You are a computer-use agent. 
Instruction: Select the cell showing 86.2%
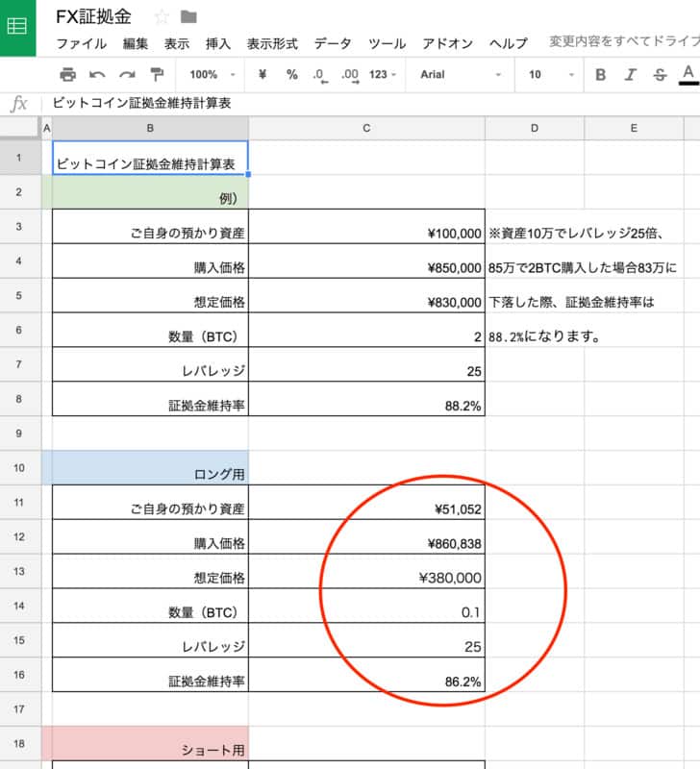click(366, 675)
